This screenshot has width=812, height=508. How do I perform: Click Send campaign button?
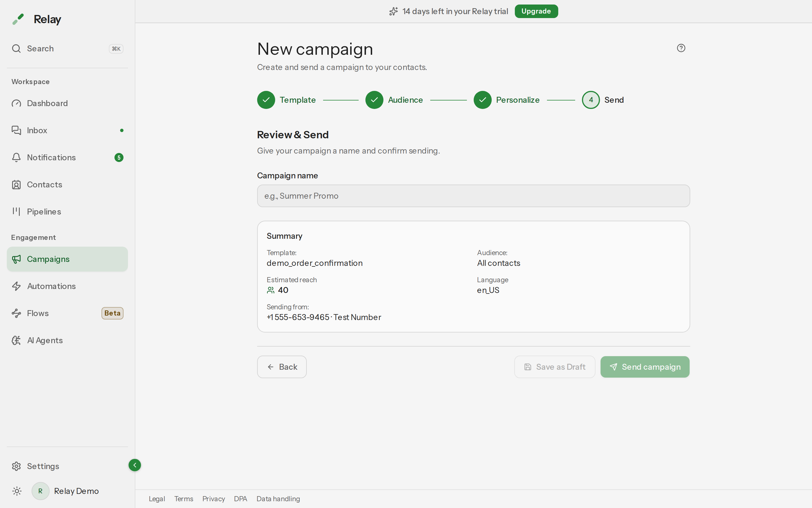(645, 367)
